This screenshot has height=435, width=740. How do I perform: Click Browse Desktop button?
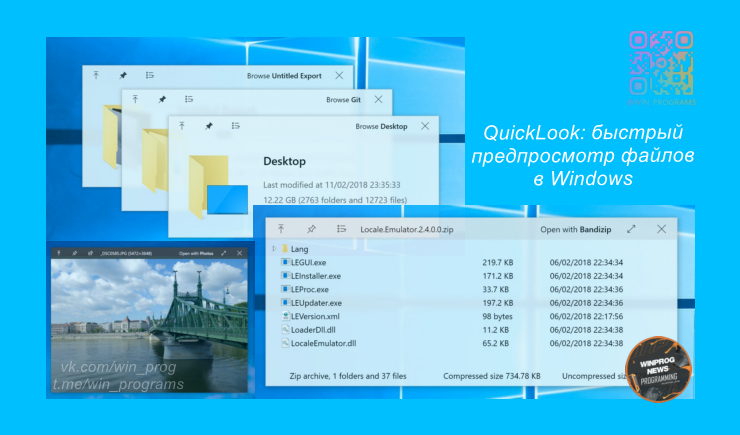click(x=381, y=127)
